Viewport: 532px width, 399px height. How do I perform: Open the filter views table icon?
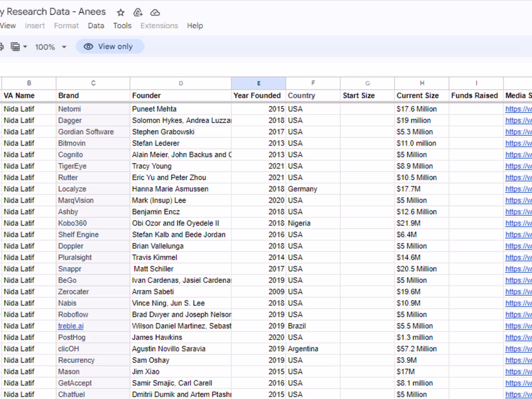pyautogui.click(x=15, y=47)
